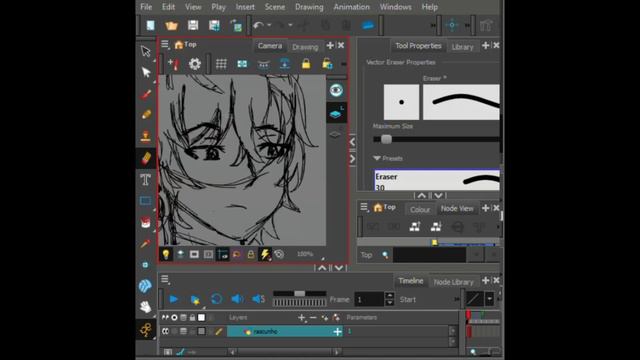Increase frame number with up stepper
This screenshot has width=640, height=360.
point(389,296)
